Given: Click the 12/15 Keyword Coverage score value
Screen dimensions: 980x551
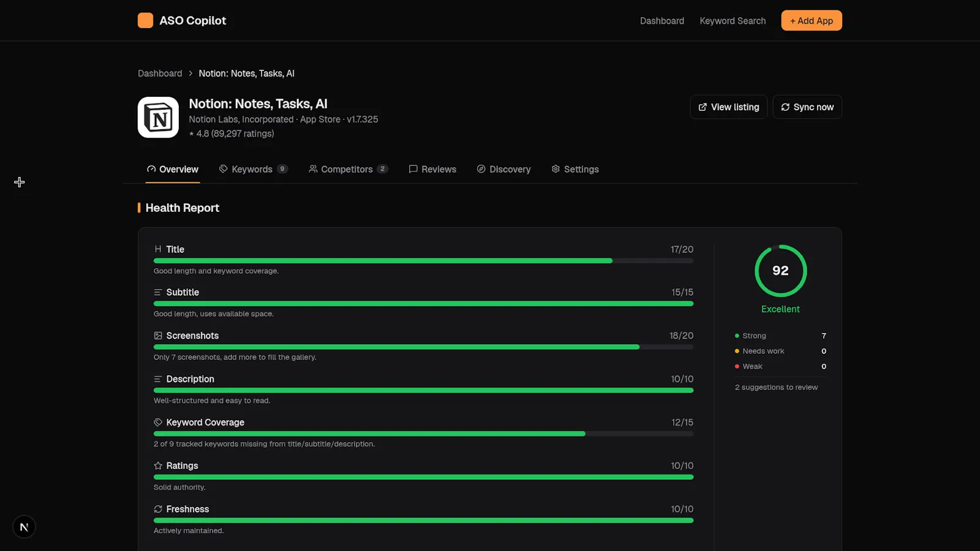Looking at the screenshot, I should tap(682, 422).
